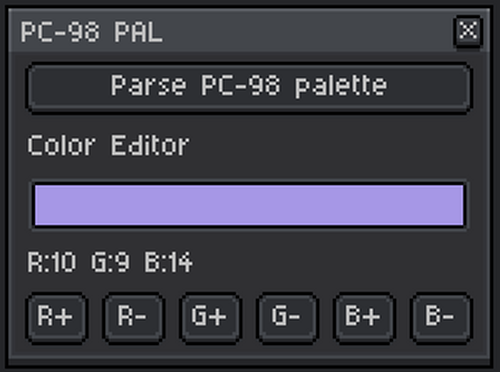500x372 pixels.
Task: Close the PC-98 PAL dialog
Action: [x=468, y=32]
